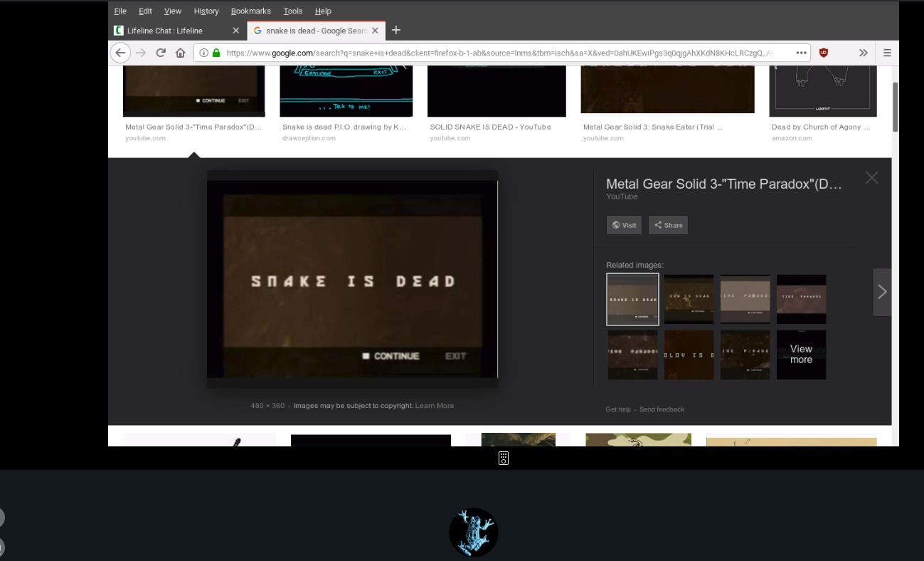The image size is (924, 561).
Task: Click the page's vertical scrollbar thumb
Action: [x=895, y=107]
